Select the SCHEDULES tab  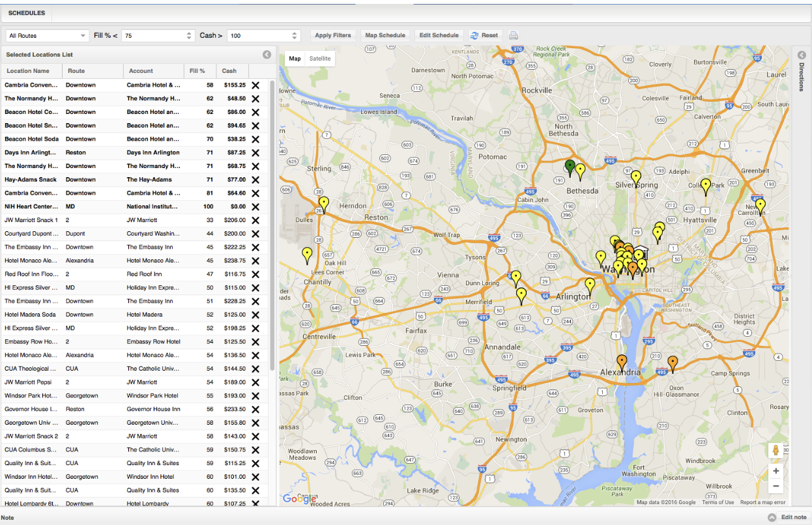[x=27, y=13]
